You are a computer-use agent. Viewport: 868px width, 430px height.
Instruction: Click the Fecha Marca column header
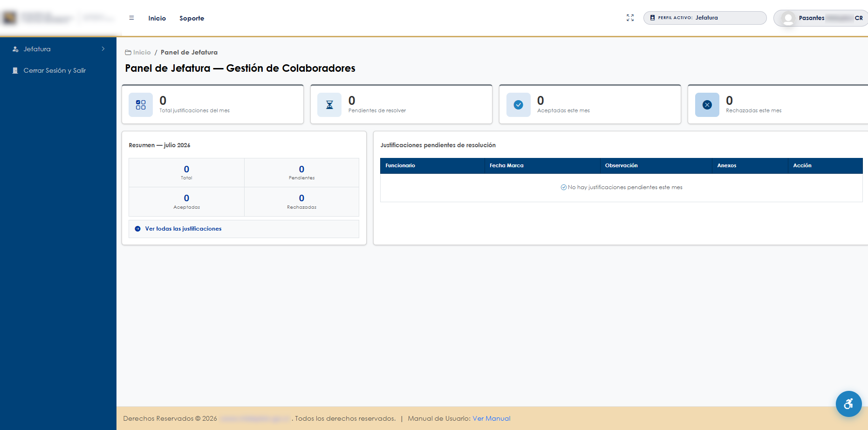click(506, 165)
